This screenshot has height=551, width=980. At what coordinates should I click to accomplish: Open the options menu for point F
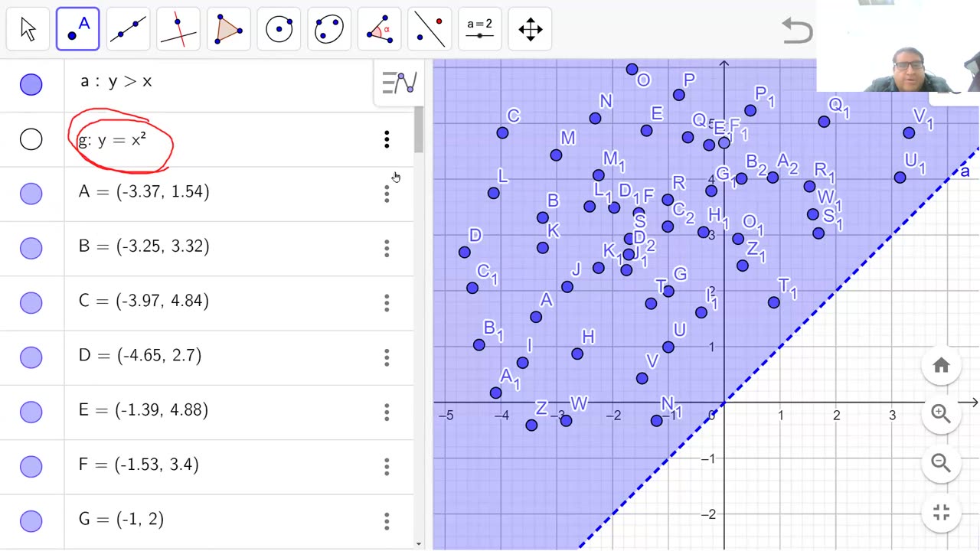(x=387, y=467)
